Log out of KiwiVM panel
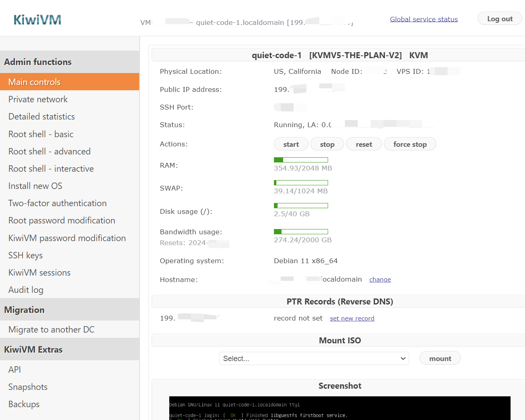 (499, 19)
